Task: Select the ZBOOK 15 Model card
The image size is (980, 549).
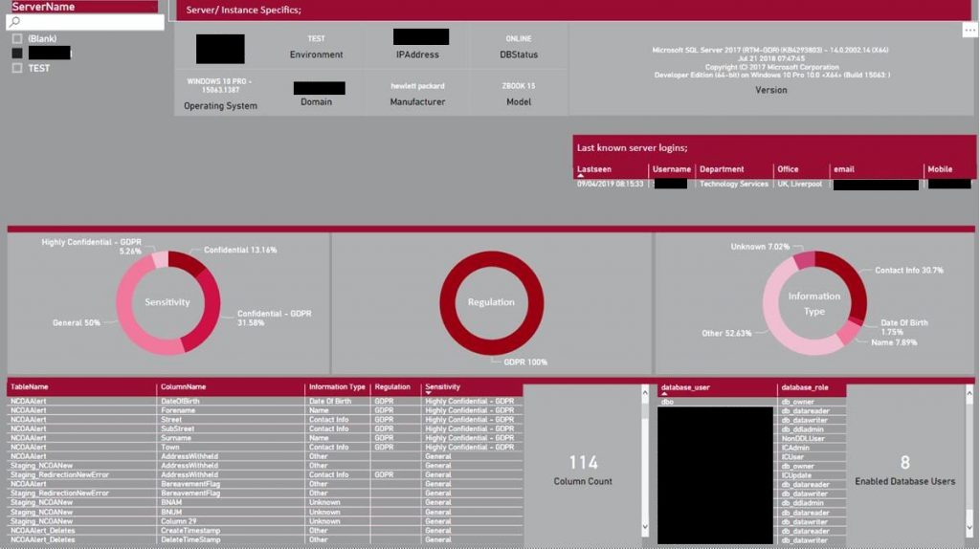Action: (518, 94)
